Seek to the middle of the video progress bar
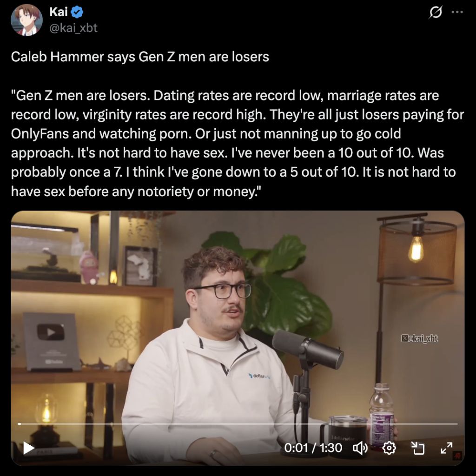 coord(238,423)
